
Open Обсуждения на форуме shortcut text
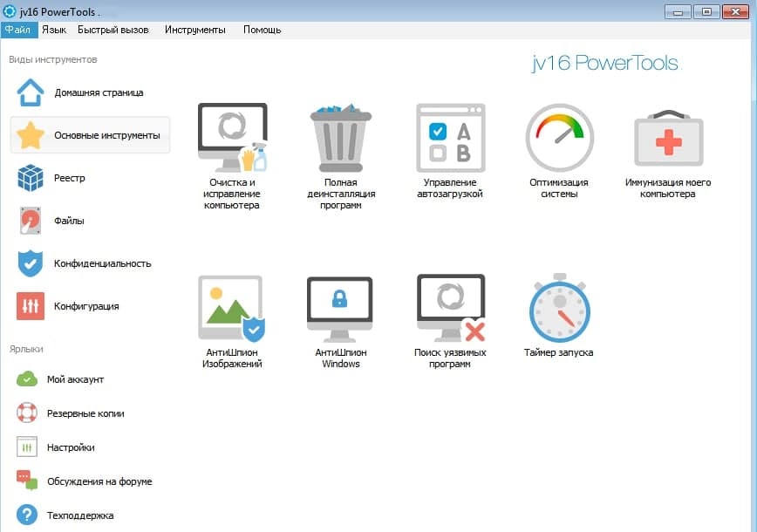pos(99,481)
